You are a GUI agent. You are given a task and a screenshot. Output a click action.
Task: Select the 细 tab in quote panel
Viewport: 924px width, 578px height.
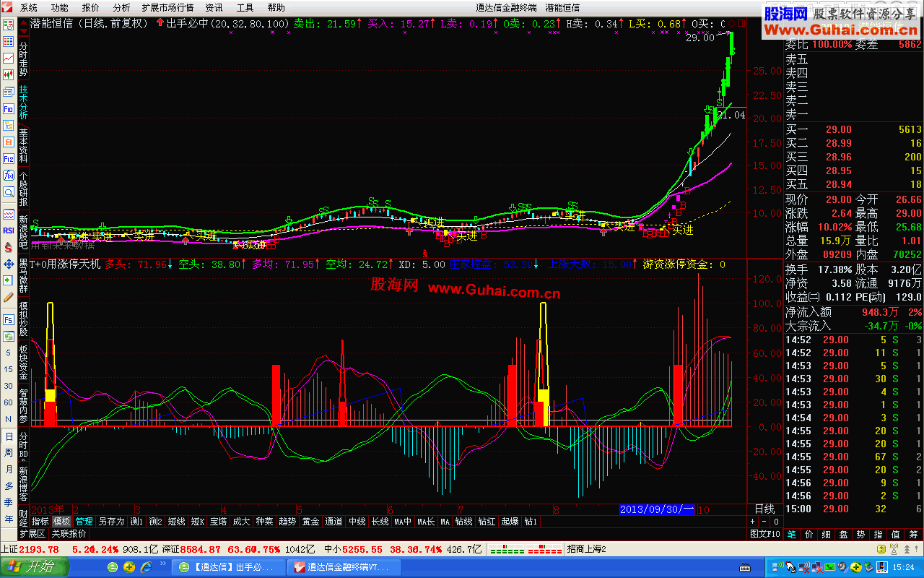coord(827,534)
